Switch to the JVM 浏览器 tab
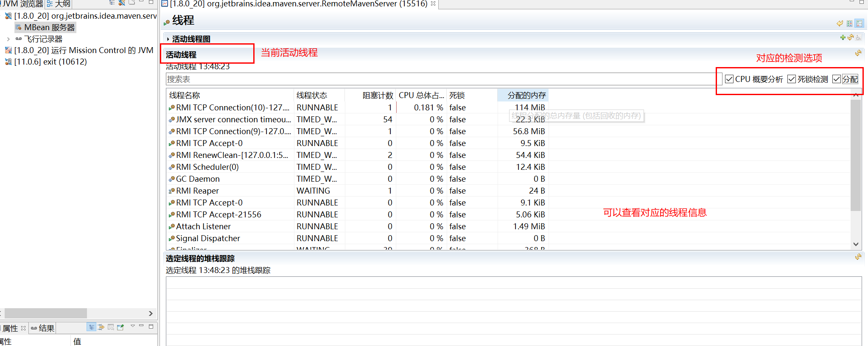The image size is (868, 346). (22, 4)
